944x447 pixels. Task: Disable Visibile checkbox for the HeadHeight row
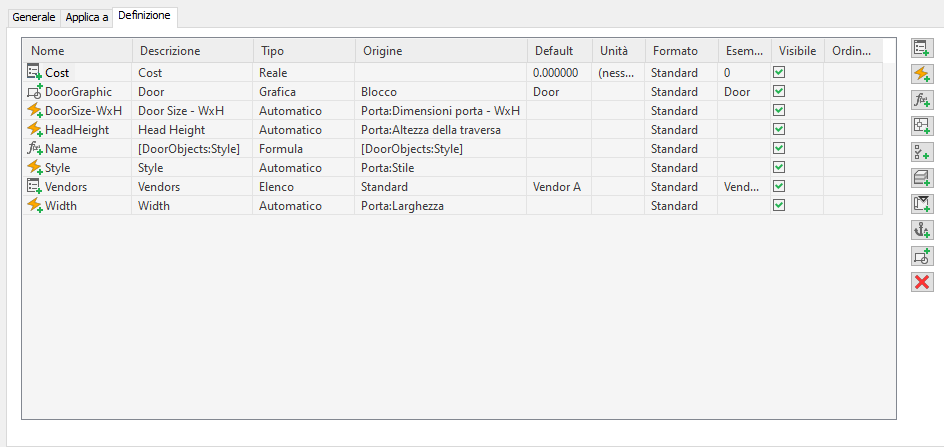(x=779, y=130)
